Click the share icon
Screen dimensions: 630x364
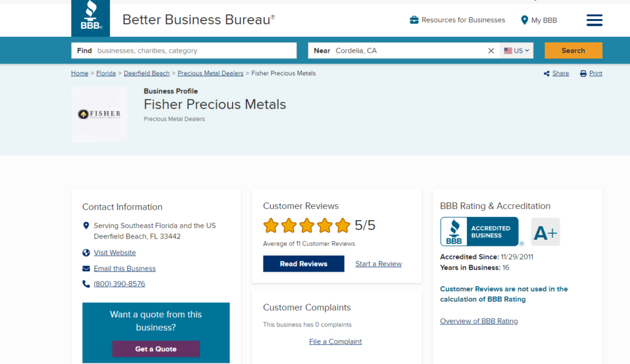[546, 74]
